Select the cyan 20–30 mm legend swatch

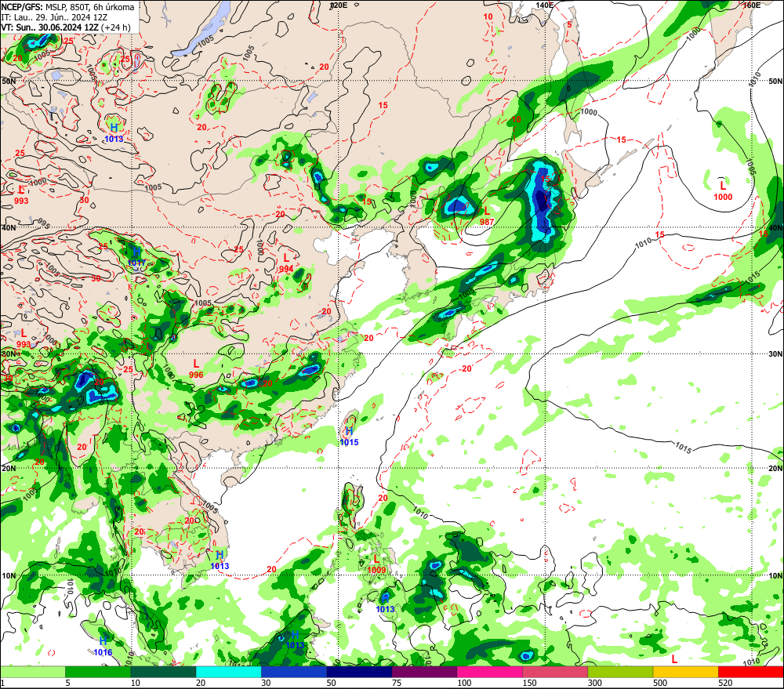click(228, 672)
